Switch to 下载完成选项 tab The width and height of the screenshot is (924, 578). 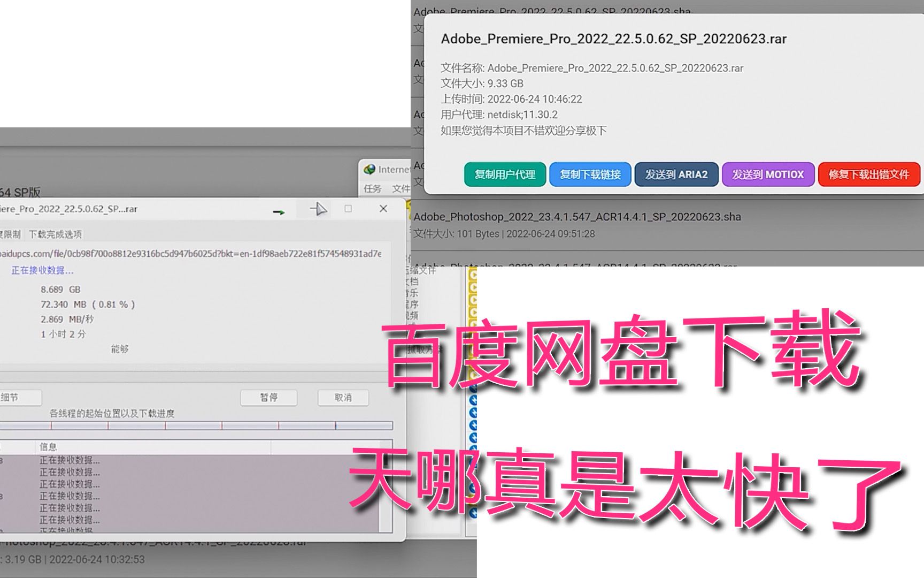click(55, 234)
